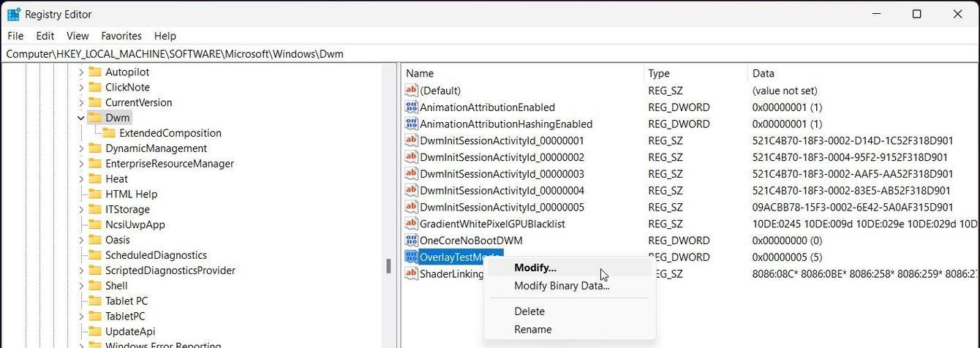Click the DWORD icon beside OneCoreNoBootDWM
This screenshot has height=348, width=980.
coord(411,241)
